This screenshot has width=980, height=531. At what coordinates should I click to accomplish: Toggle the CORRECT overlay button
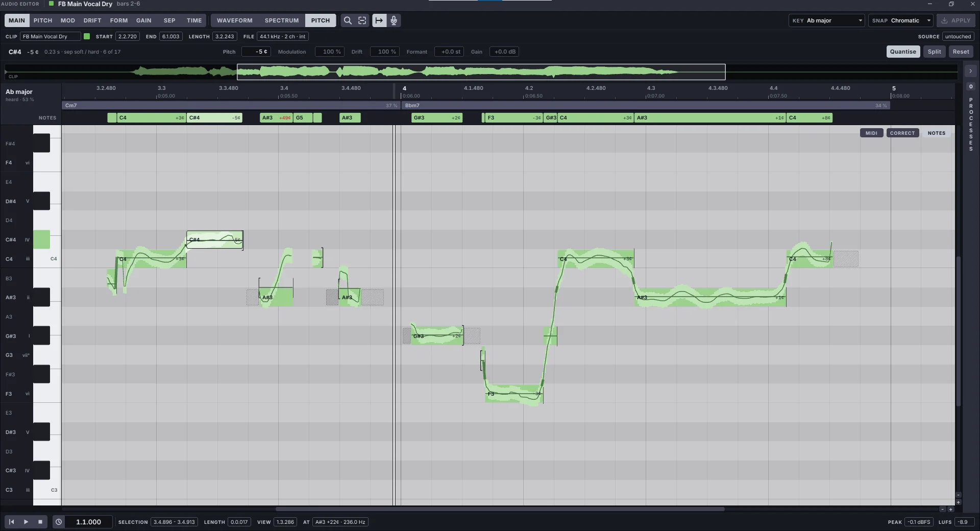[x=902, y=133]
